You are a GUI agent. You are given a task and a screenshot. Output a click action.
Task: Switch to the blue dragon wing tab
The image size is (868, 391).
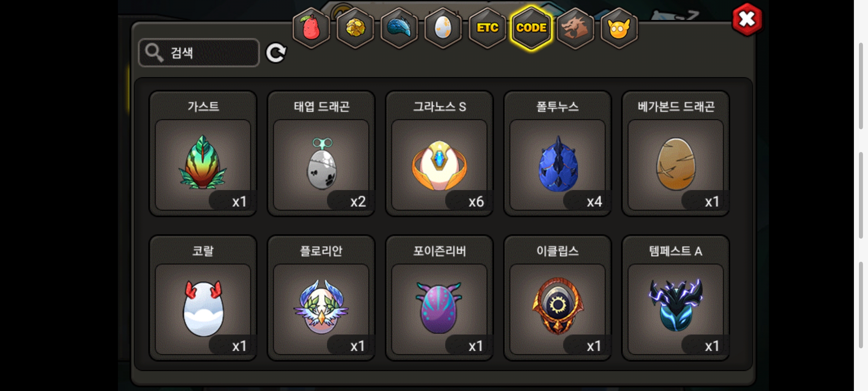coord(399,28)
